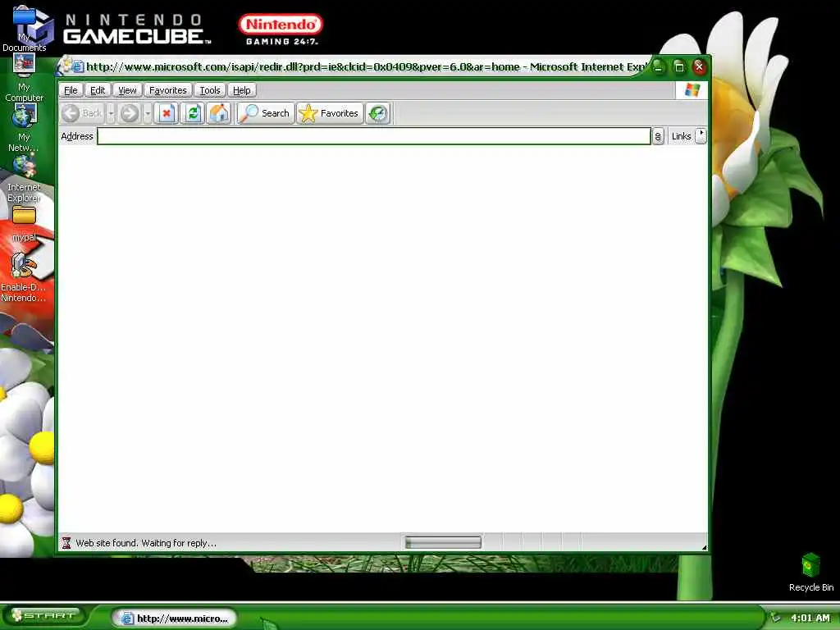This screenshot has width=840, height=630.
Task: Open the History button in toolbar
Action: pyautogui.click(x=378, y=113)
